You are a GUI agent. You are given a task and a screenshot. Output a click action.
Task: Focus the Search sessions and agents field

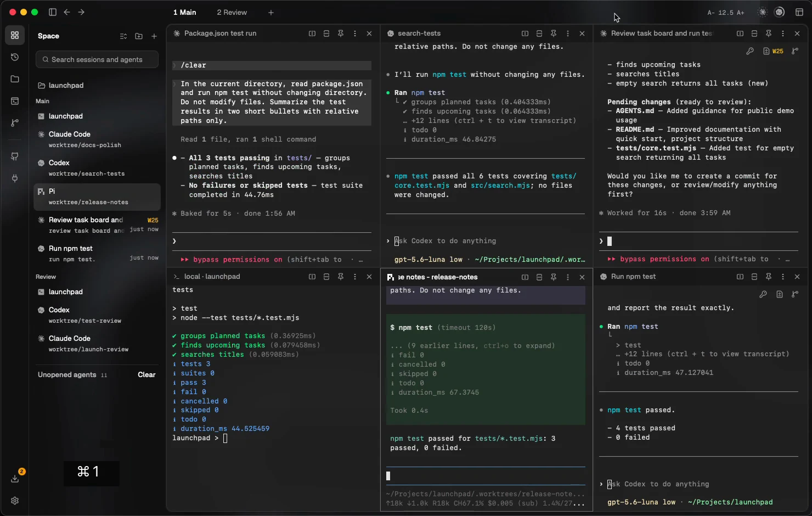click(97, 59)
